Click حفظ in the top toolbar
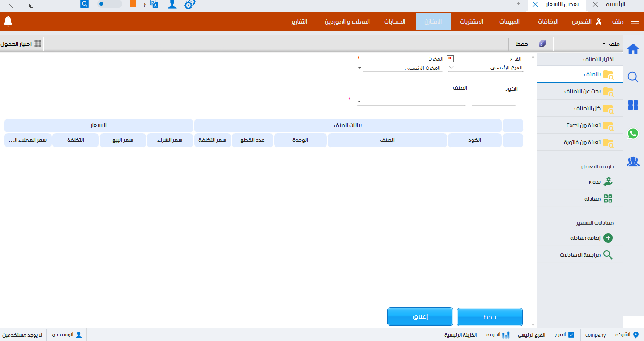The image size is (644, 341). click(x=522, y=44)
